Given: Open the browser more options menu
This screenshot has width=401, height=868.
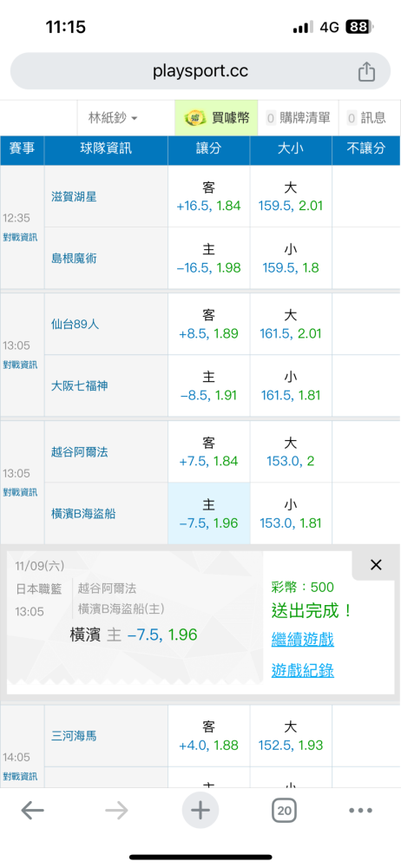Looking at the screenshot, I should [360, 811].
